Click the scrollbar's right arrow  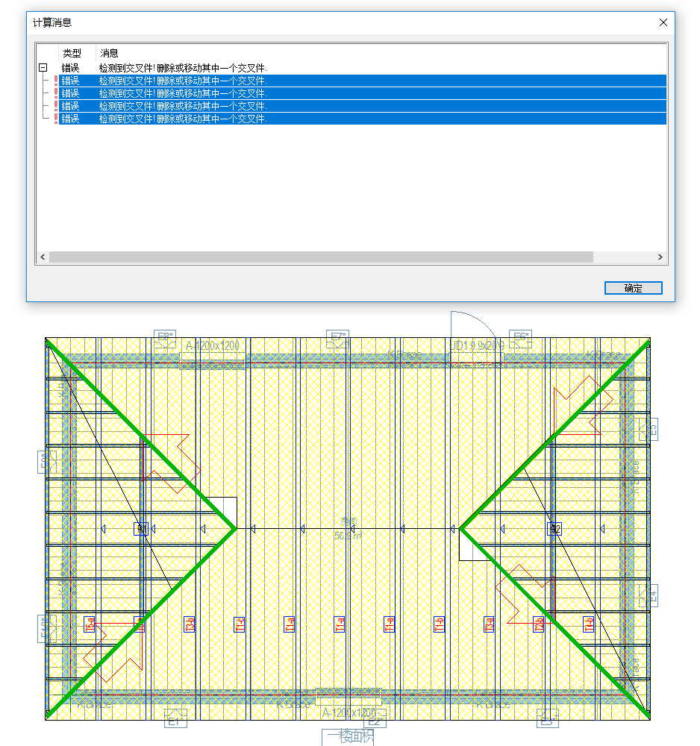point(660,257)
